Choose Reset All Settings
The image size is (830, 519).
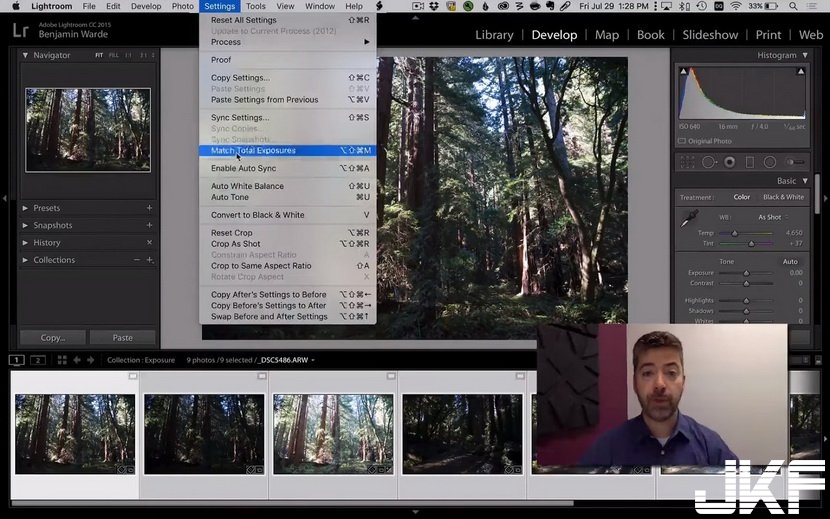[288, 20]
